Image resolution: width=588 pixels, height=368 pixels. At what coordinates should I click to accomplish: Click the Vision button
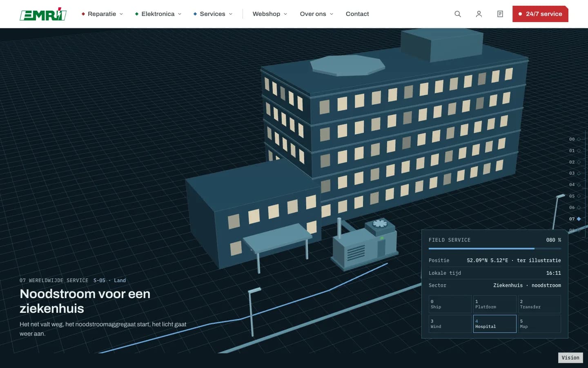(x=570, y=358)
